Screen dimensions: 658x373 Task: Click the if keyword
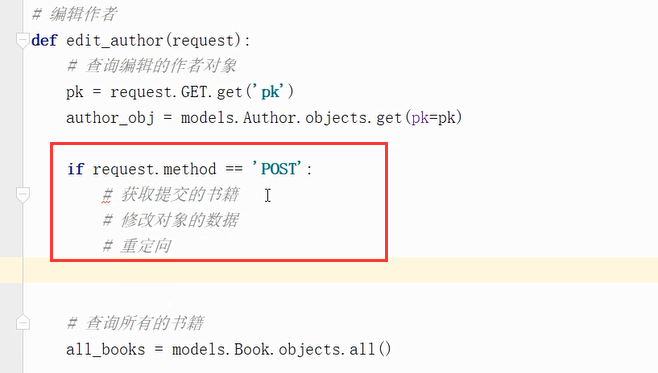[76, 169]
